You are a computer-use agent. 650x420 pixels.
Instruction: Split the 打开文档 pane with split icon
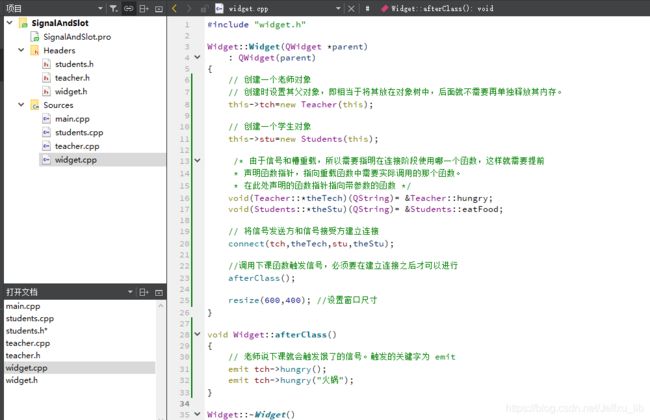143,292
